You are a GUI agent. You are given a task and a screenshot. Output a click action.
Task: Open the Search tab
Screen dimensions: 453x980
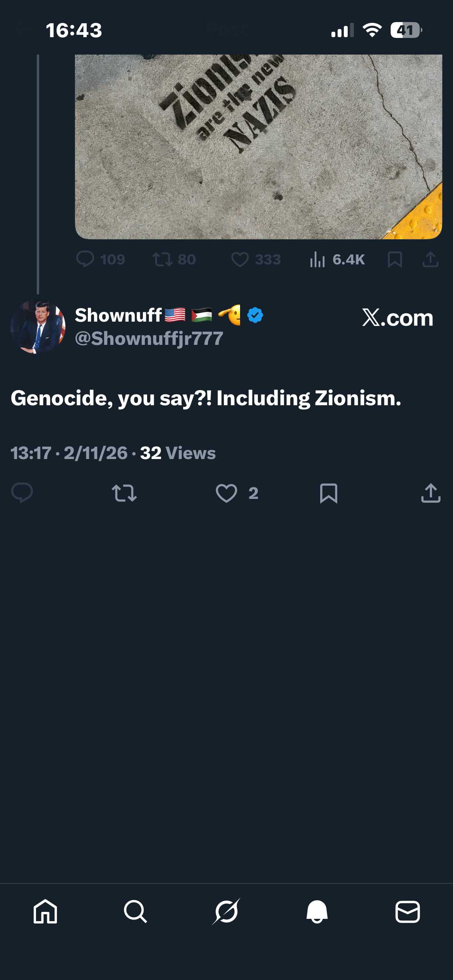pyautogui.click(x=136, y=911)
